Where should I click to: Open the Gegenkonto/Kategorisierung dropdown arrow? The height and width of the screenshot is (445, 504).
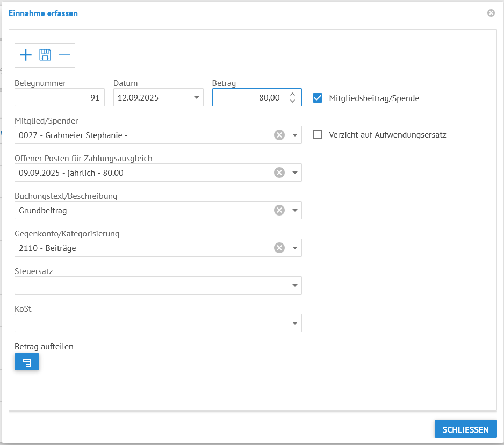point(294,248)
